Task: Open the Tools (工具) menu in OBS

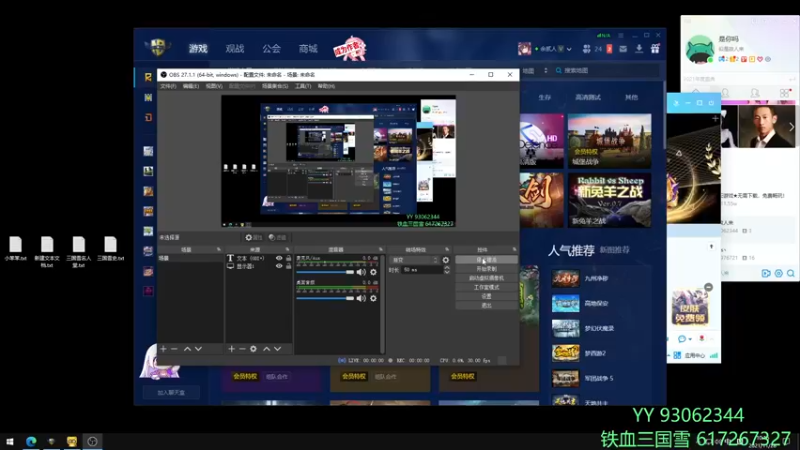Action: pyautogui.click(x=303, y=86)
